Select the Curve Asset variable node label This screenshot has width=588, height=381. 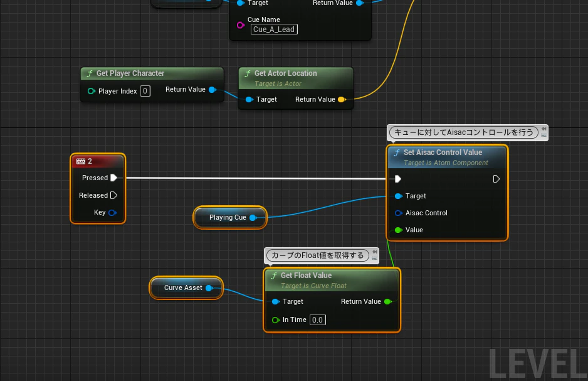pos(183,288)
